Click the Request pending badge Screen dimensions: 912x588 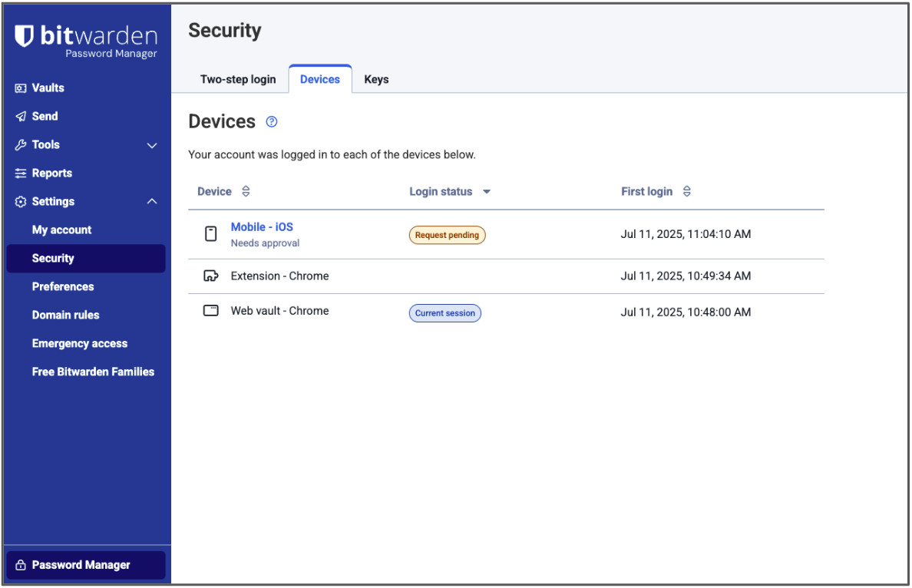(447, 235)
